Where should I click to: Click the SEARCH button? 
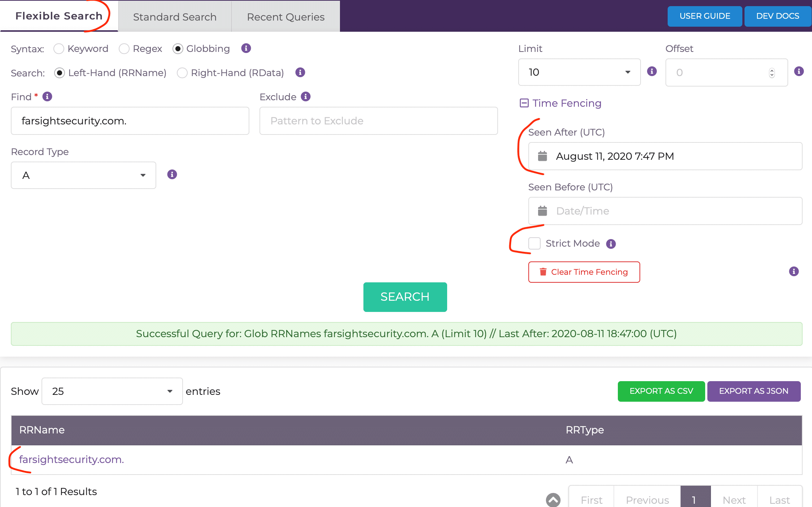click(x=405, y=297)
